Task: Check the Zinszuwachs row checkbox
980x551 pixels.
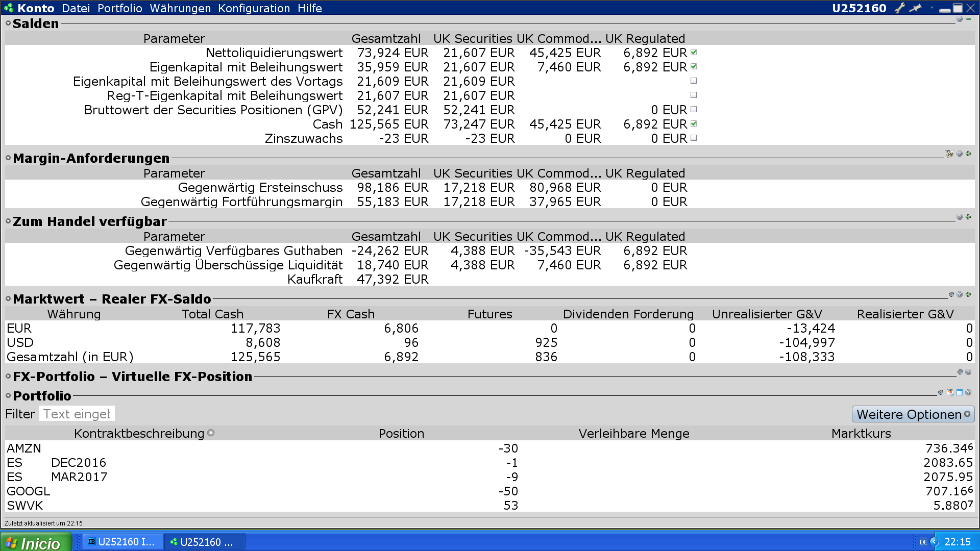Action: (x=694, y=138)
